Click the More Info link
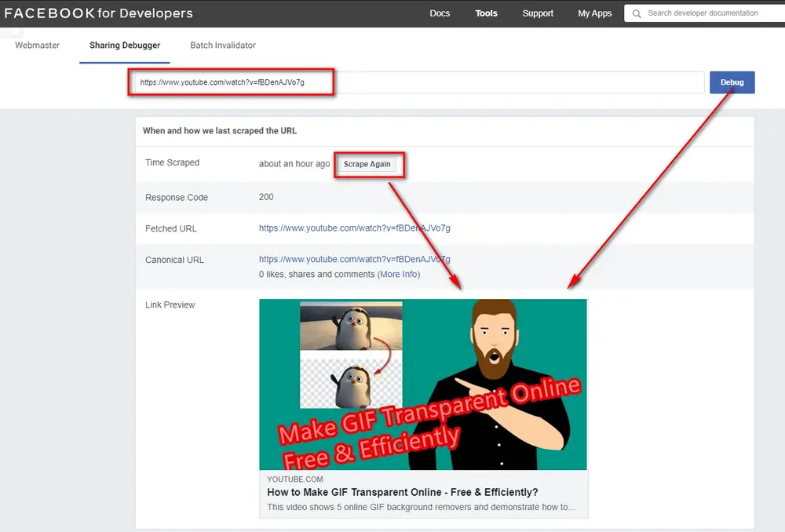Viewport: 785px width, 532px height. pos(400,275)
